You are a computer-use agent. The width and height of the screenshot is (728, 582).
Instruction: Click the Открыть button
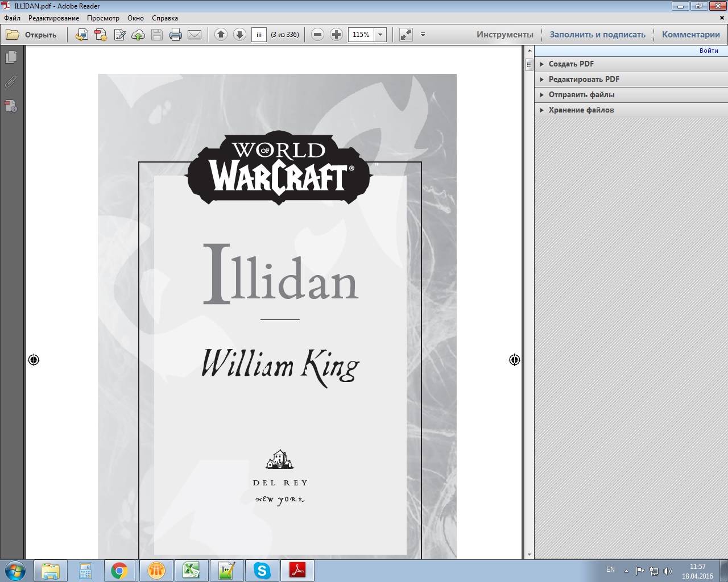click(32, 35)
